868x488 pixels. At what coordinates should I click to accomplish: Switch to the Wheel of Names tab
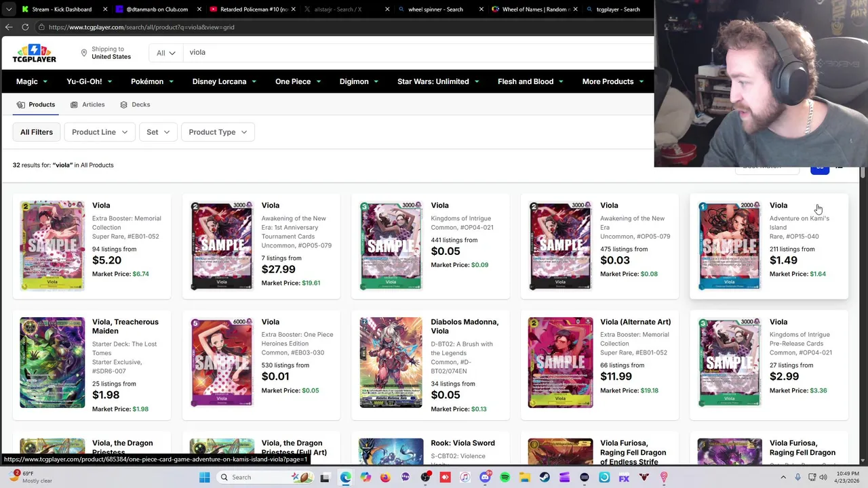536,9
